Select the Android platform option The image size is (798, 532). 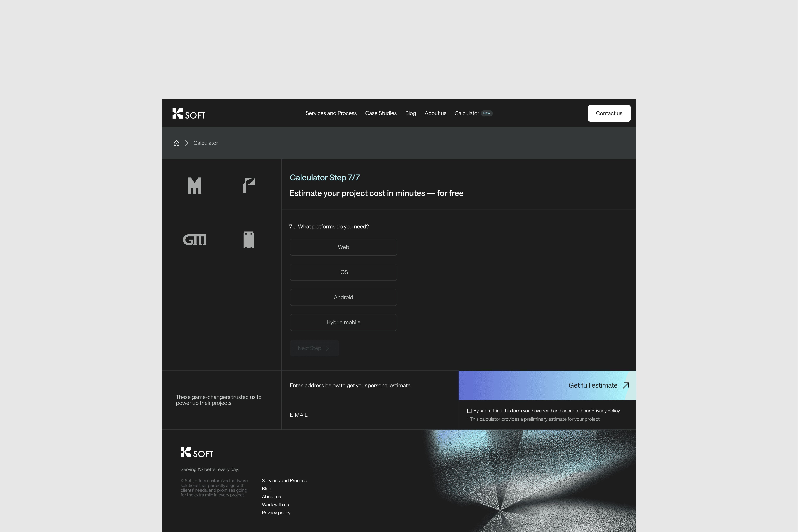pos(343,297)
